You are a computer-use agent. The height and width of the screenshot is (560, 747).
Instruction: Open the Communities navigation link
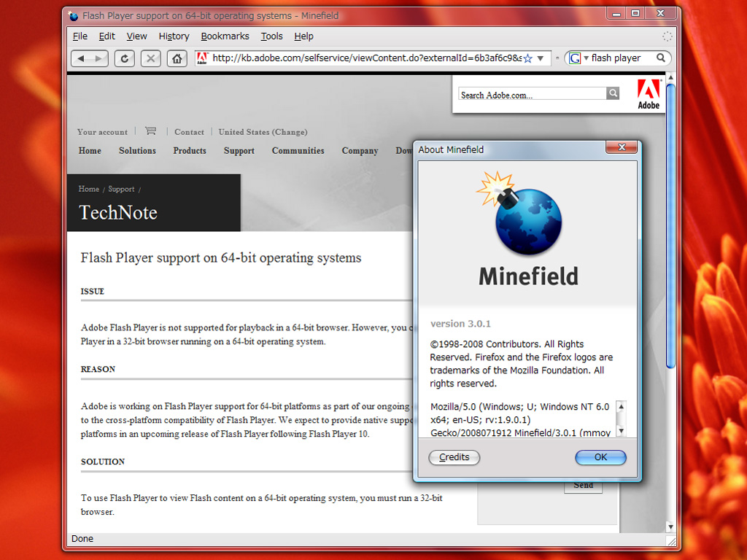pos(298,151)
